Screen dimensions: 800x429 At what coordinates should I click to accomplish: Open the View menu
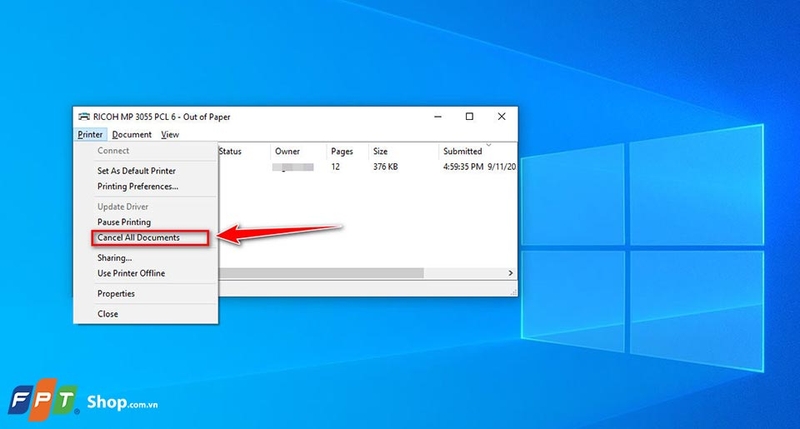170,135
